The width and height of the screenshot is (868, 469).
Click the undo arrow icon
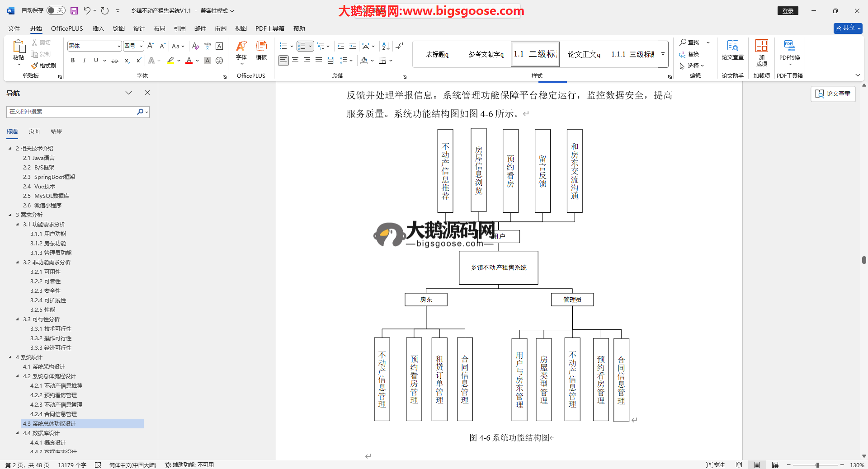pyautogui.click(x=87, y=10)
